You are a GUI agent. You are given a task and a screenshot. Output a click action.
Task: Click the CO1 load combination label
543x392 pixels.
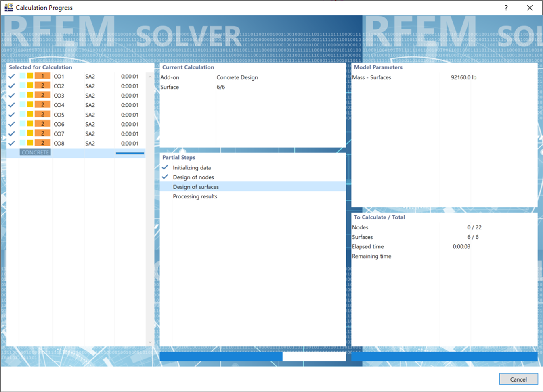(59, 76)
